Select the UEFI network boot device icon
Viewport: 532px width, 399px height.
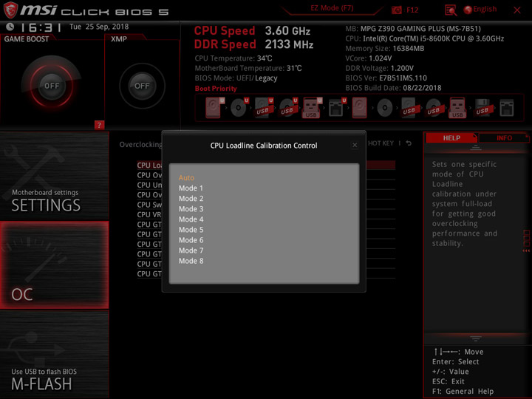coord(337,108)
